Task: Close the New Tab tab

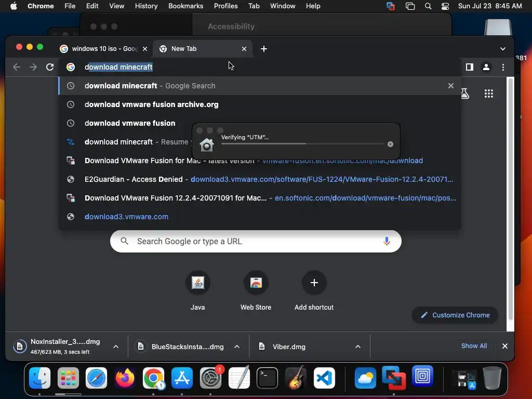Action: point(244,49)
